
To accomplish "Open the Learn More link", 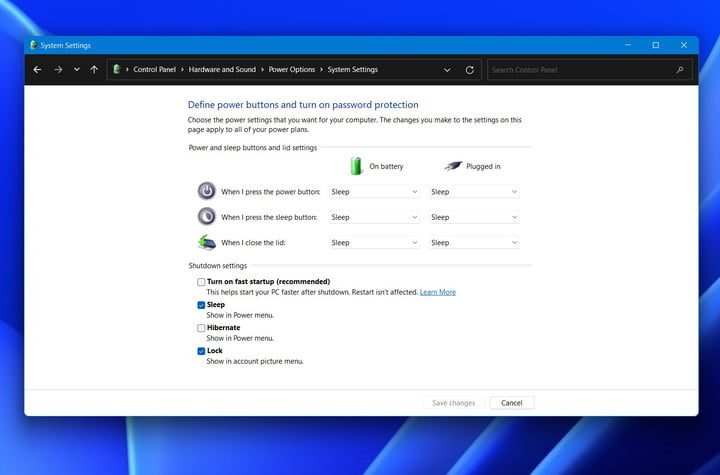I will click(438, 292).
